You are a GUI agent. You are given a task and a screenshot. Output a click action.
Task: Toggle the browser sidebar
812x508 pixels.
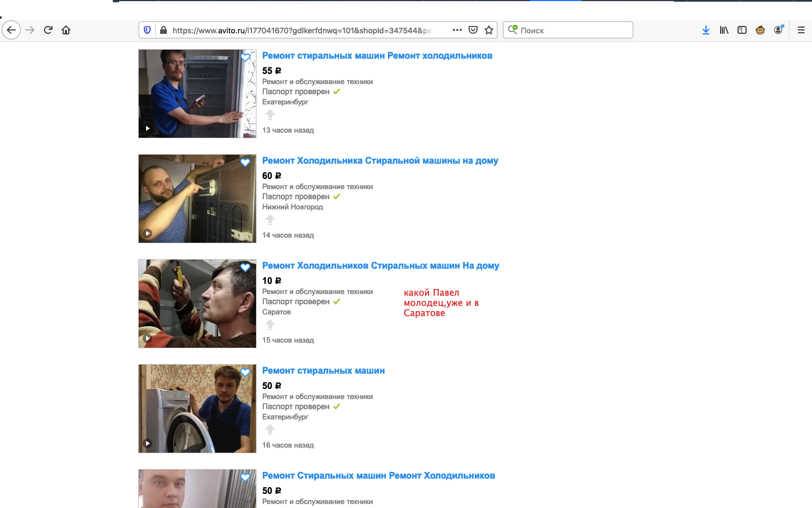point(742,30)
